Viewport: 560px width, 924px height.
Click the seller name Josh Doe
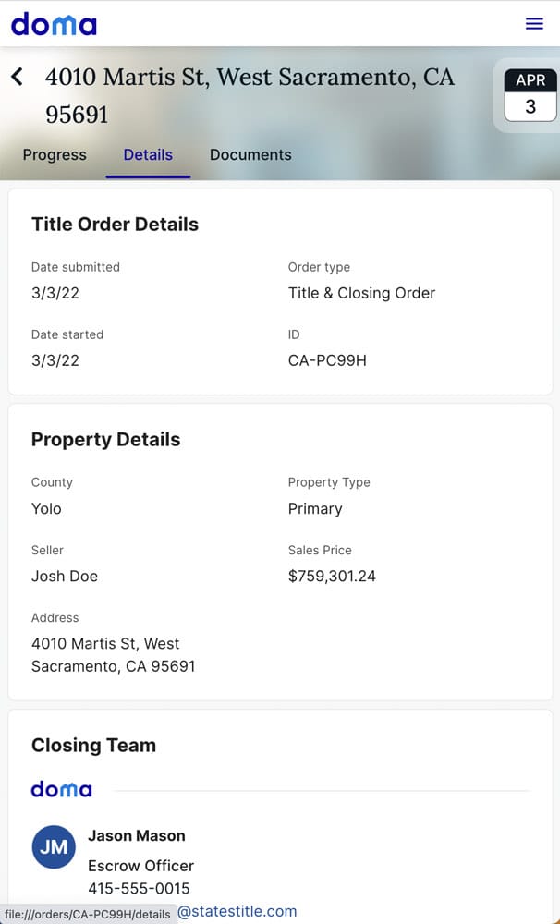pos(65,577)
